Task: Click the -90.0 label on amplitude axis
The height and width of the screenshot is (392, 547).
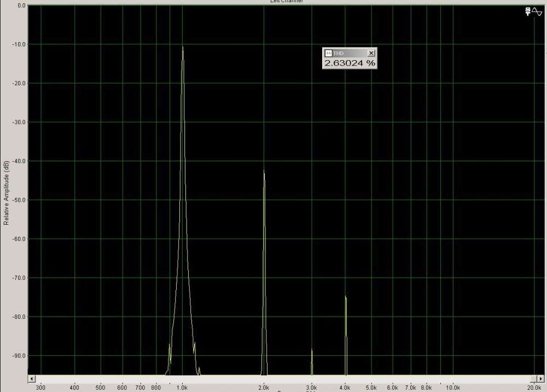Action: pos(20,356)
